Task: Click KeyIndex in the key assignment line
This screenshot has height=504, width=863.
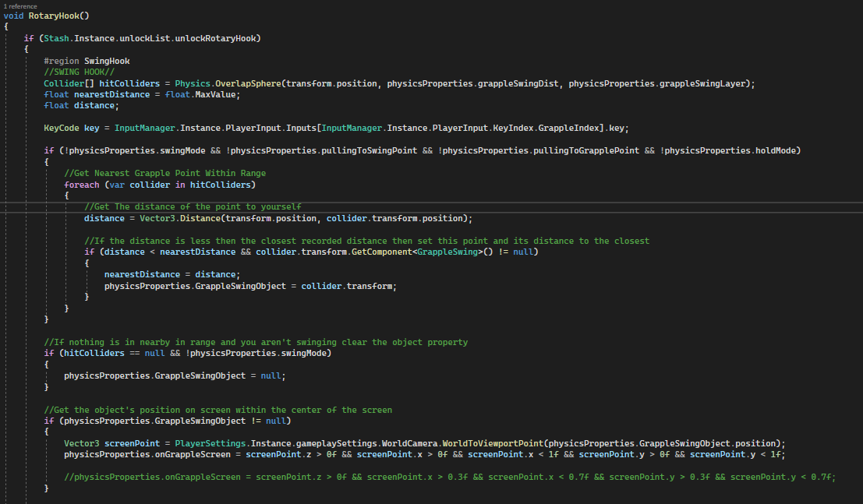Action: coord(513,129)
